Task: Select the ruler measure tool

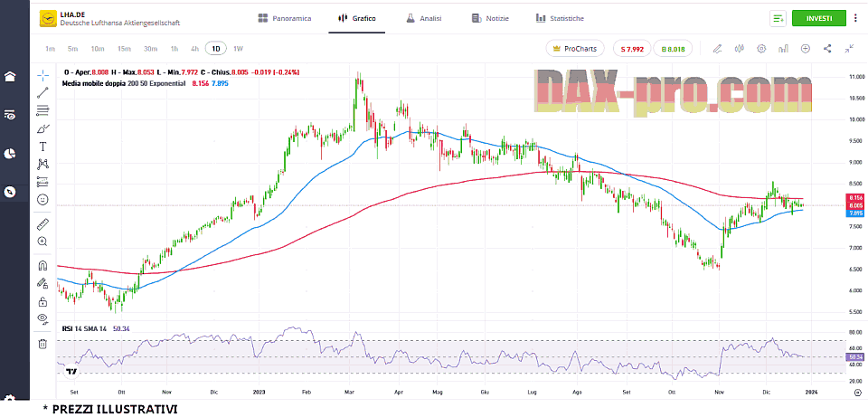Action: [x=42, y=224]
